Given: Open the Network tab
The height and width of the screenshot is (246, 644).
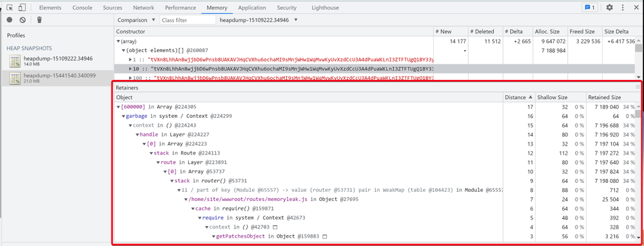Looking at the screenshot, I should point(143,7).
